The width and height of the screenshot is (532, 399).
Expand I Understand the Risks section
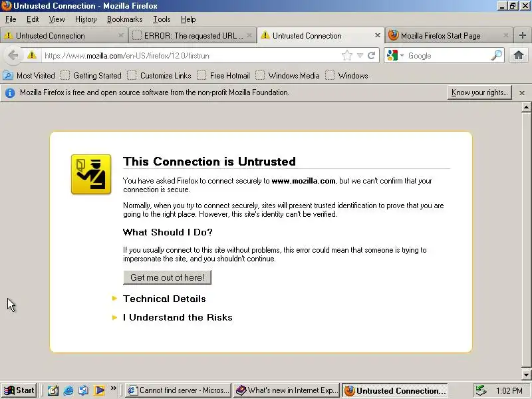[178, 317]
